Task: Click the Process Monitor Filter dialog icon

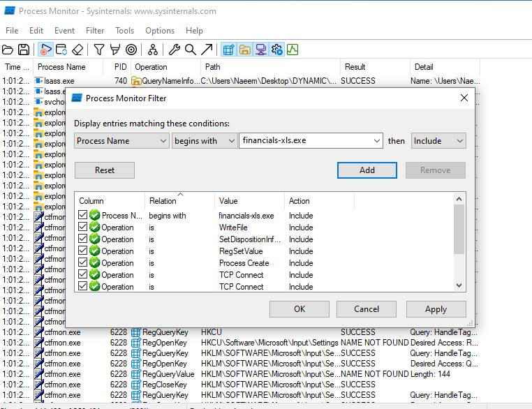Action: point(77,98)
